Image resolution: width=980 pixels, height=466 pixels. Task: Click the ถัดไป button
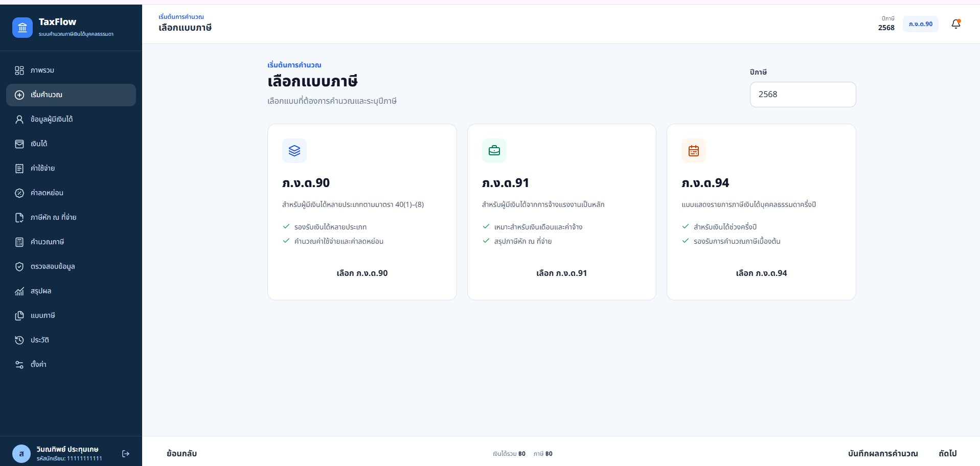click(948, 454)
